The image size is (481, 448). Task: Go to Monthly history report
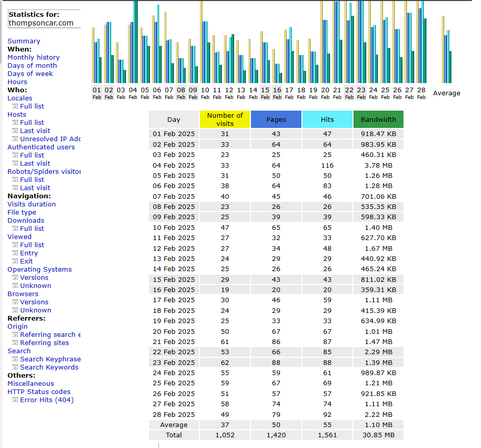(33, 58)
